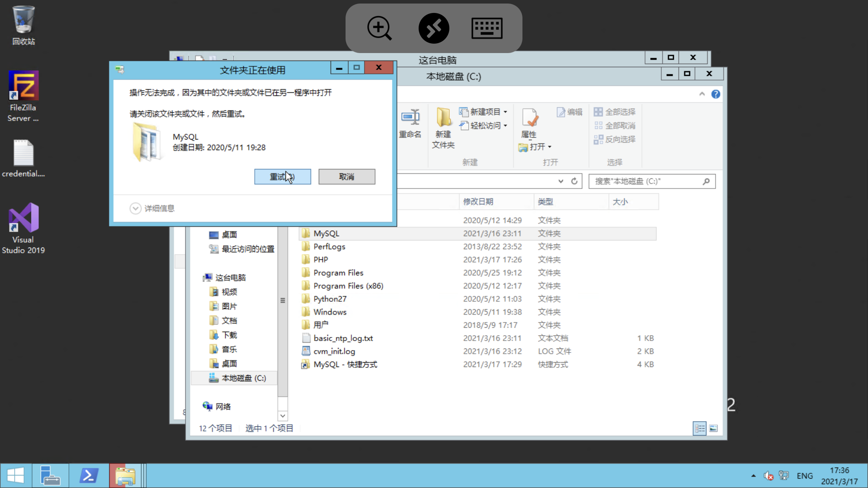Click the zoom magnifier icon in remote toolbar
868x488 pixels.
pos(379,28)
